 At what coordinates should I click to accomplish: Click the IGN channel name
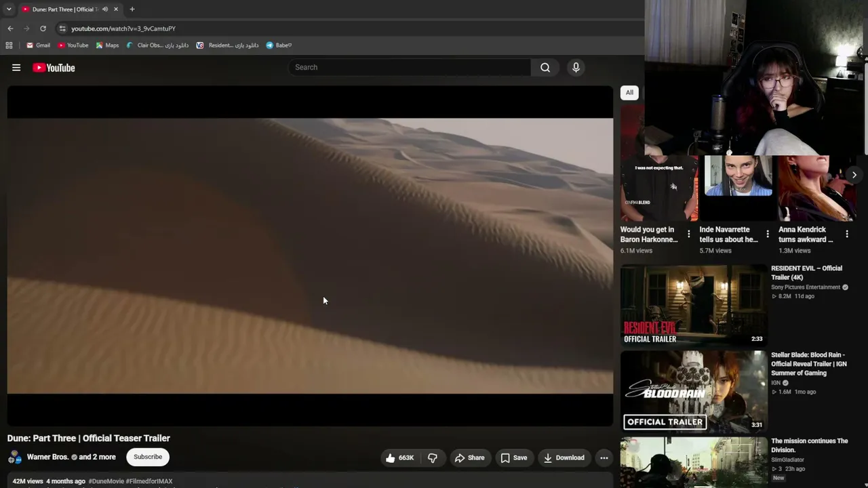tap(776, 383)
